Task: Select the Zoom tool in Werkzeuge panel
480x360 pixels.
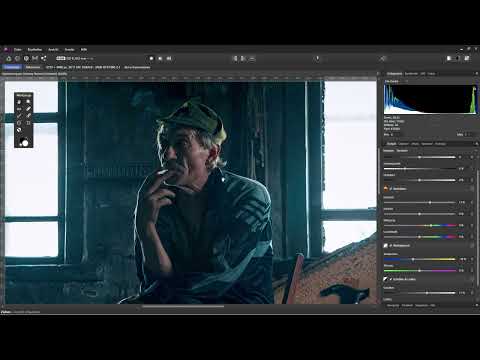Action: tap(28, 102)
